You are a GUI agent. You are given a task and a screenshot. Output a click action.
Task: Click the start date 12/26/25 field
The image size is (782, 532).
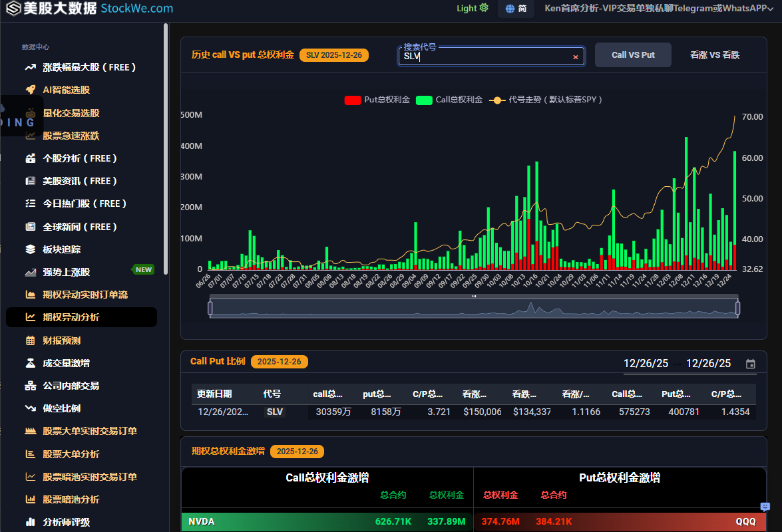click(x=646, y=364)
